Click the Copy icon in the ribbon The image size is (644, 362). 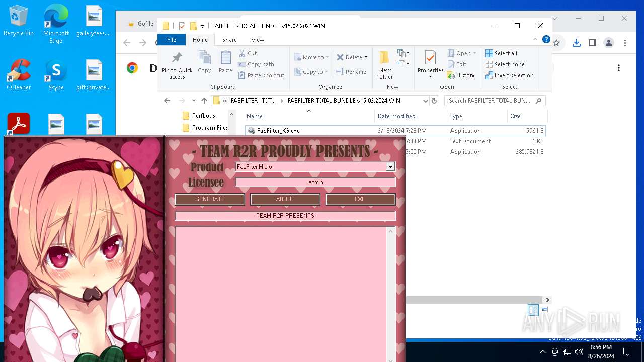[x=204, y=57]
